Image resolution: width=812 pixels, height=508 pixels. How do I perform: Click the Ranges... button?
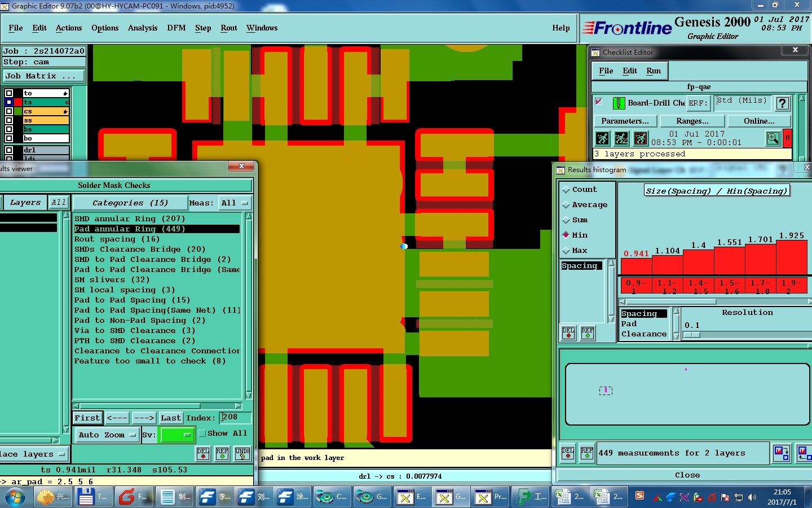692,121
